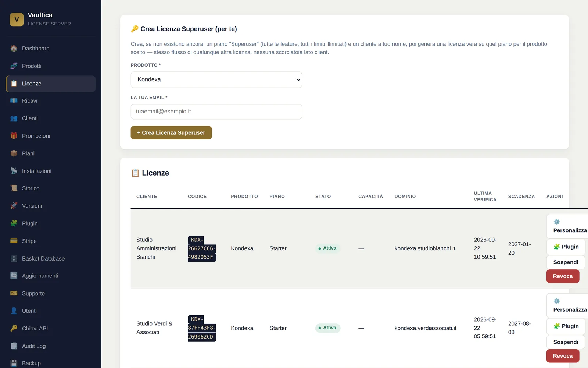
Task: Open Dashboard via its house icon
Action: (14, 48)
